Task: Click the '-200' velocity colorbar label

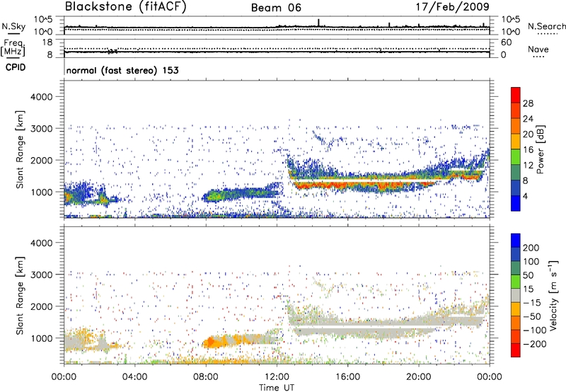Action: tap(535, 344)
